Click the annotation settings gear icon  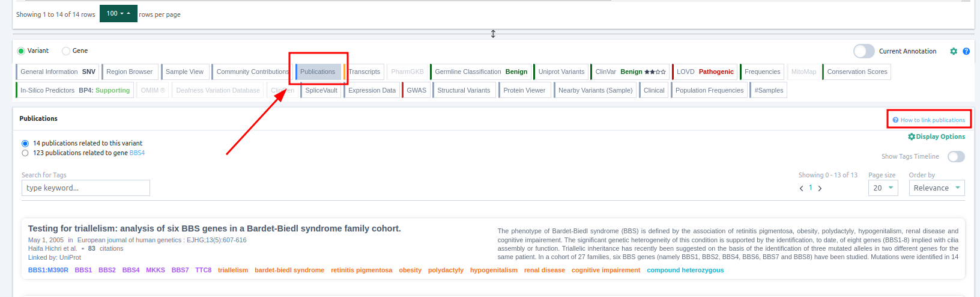pyautogui.click(x=954, y=51)
